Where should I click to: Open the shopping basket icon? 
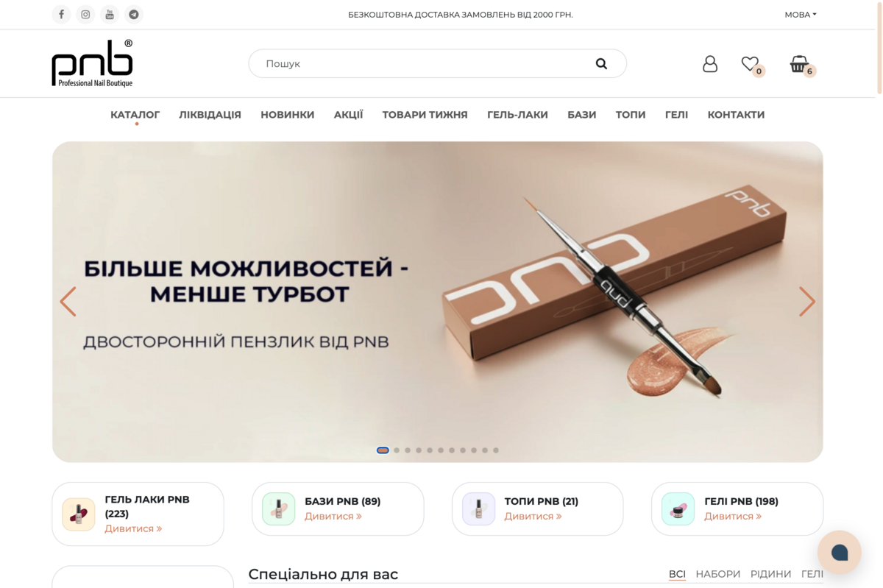798,64
